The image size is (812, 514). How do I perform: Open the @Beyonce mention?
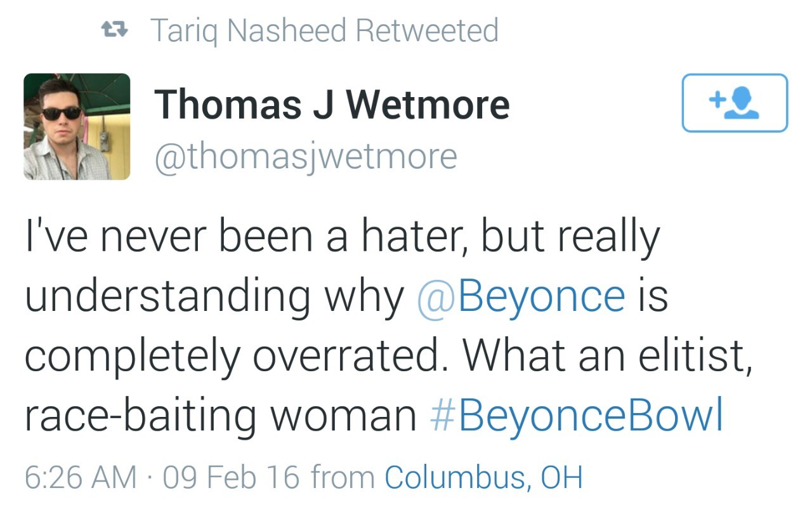[x=521, y=295]
